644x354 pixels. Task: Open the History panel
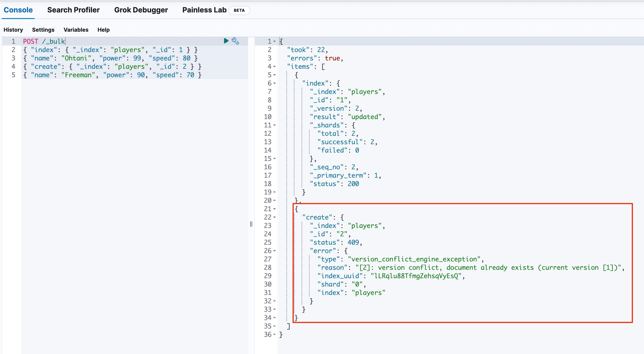(13, 30)
